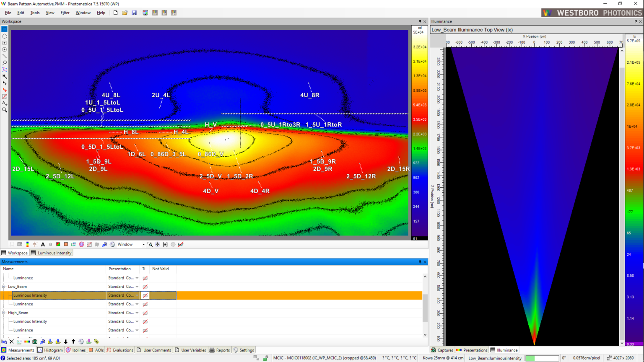Image resolution: width=644 pixels, height=362 pixels.
Task: Select the rectangle AOI tool
Action: [5, 29]
